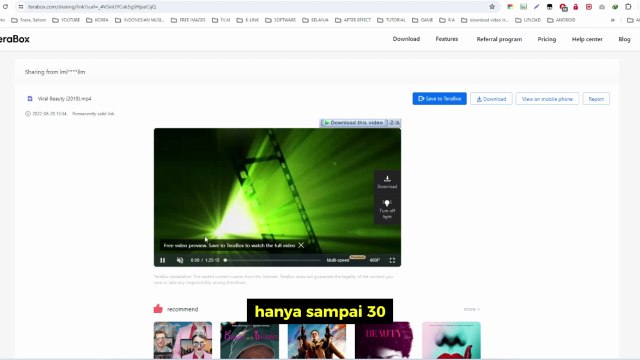Click the file name Viral Beauty (2018).mp4
Viewport: 640px width, 360px height.
coord(64,99)
